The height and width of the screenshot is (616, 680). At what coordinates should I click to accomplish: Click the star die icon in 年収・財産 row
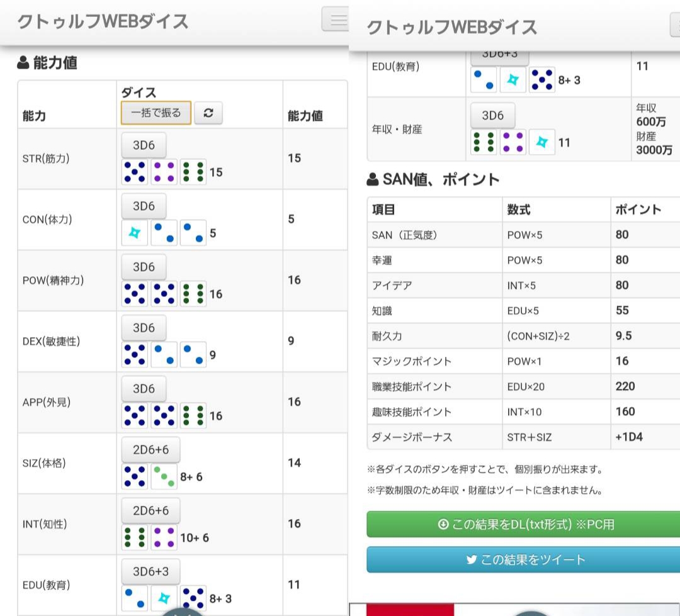point(541,142)
